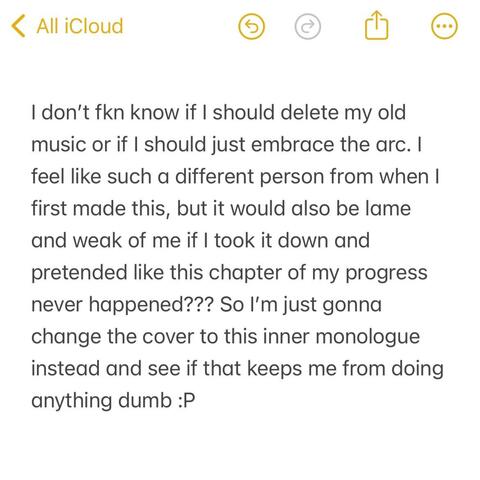Place cursor after "happened???"
The height and width of the screenshot is (480, 480).
213,304
